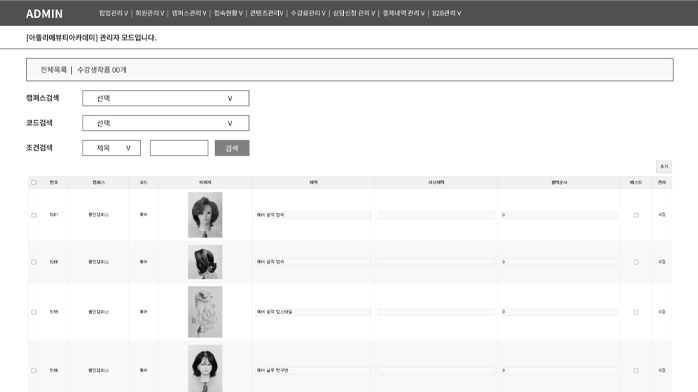Image resolution: width=698 pixels, height=392 pixels.
Task: Click the first row title text field
Action: point(313,215)
